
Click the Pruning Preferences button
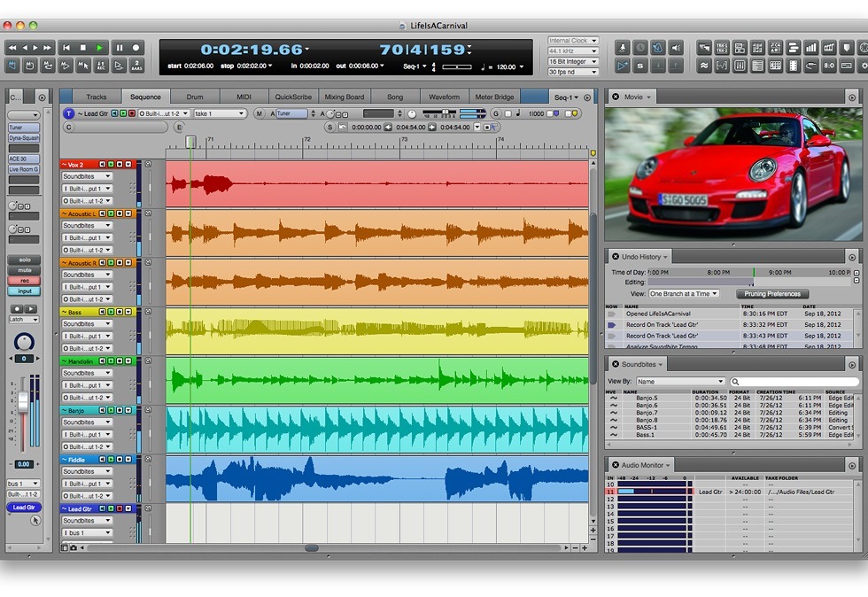tap(772, 293)
